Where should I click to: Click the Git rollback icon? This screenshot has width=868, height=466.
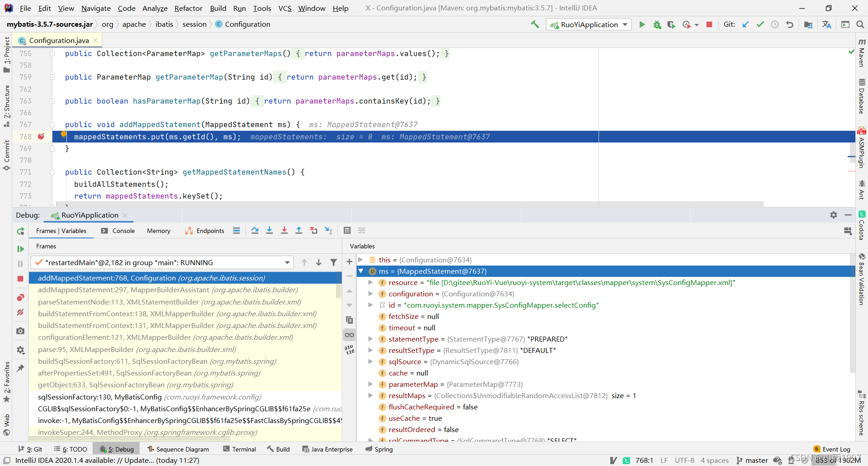[x=790, y=24]
